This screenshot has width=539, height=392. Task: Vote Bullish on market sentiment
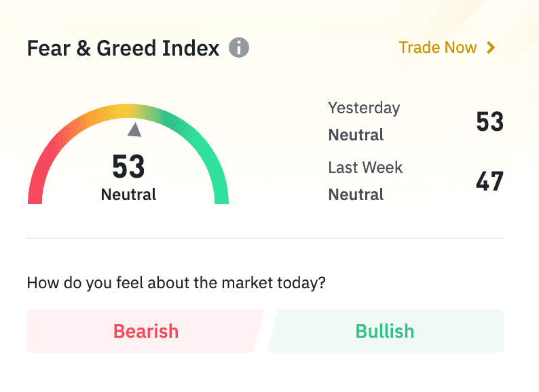point(385,331)
